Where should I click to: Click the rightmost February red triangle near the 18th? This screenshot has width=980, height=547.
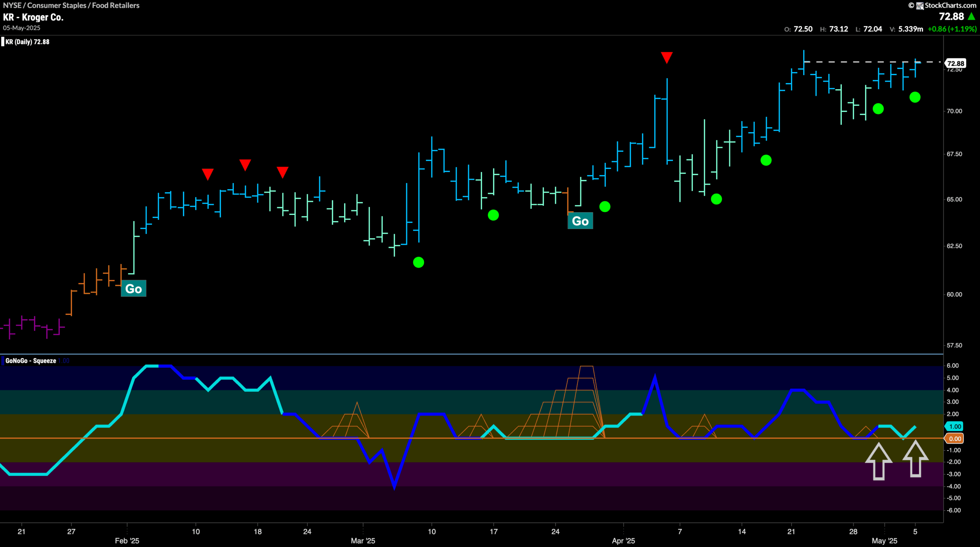coord(283,172)
